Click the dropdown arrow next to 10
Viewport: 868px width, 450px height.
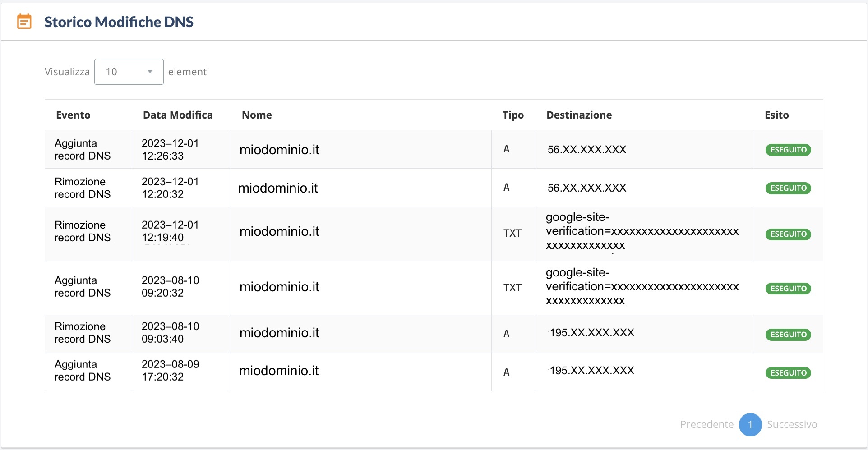(x=150, y=72)
